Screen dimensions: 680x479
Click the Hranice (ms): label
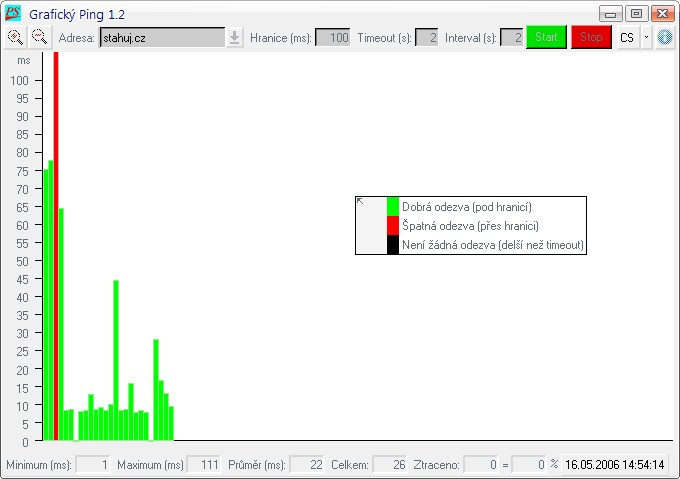281,38
